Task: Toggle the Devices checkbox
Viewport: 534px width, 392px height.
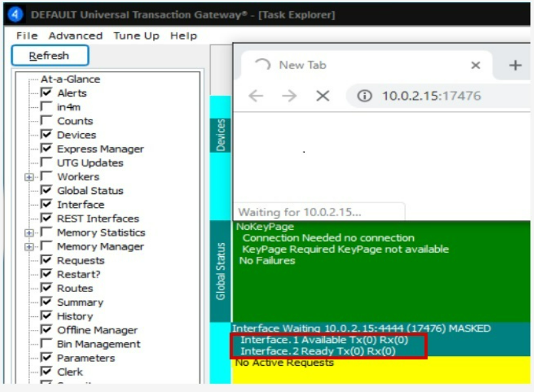Action: [46, 135]
